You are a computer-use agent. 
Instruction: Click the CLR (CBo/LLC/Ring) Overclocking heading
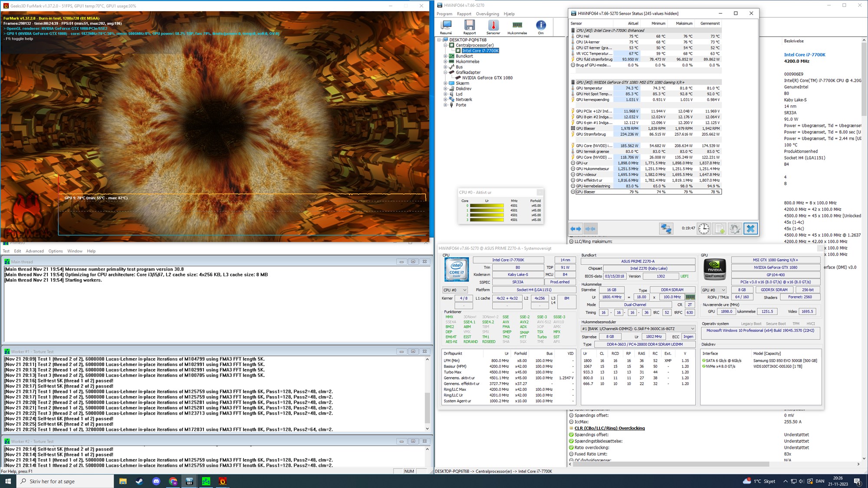point(609,428)
